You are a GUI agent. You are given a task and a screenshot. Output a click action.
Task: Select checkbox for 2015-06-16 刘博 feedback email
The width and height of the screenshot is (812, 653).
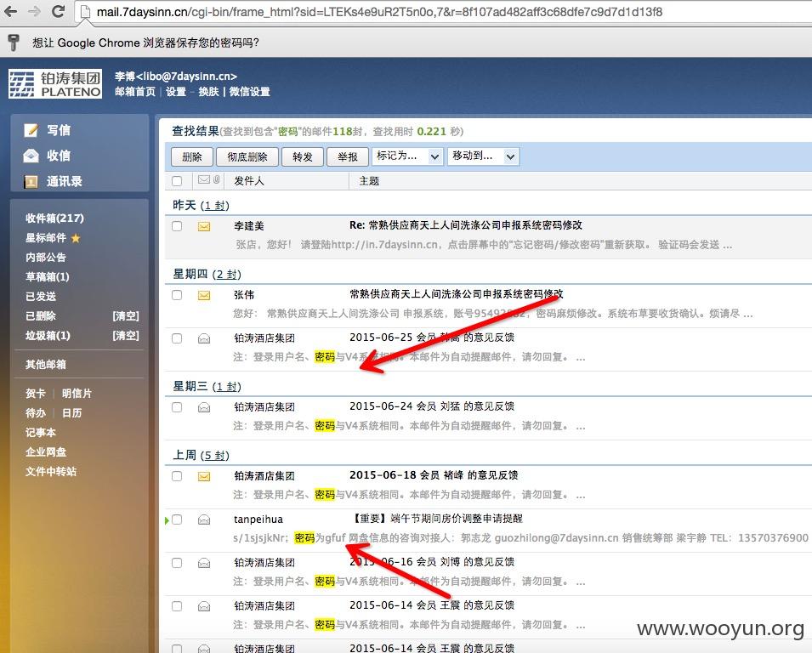tap(177, 562)
